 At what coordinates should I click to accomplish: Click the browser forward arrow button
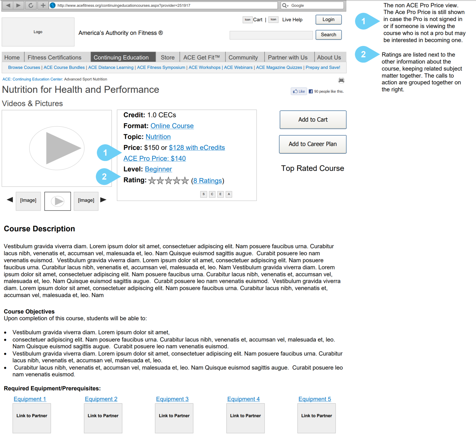tap(18, 5)
